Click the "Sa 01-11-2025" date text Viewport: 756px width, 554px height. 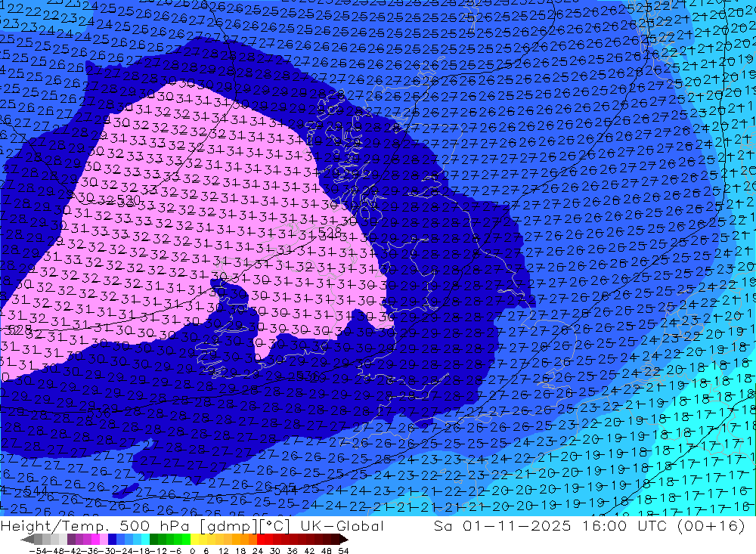(x=502, y=525)
